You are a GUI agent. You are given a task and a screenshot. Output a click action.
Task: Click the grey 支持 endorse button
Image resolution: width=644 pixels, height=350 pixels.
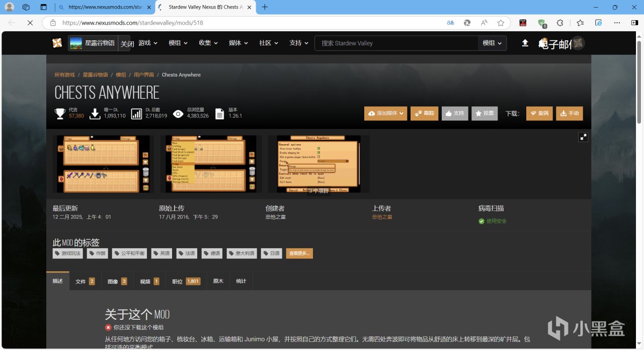pos(455,113)
